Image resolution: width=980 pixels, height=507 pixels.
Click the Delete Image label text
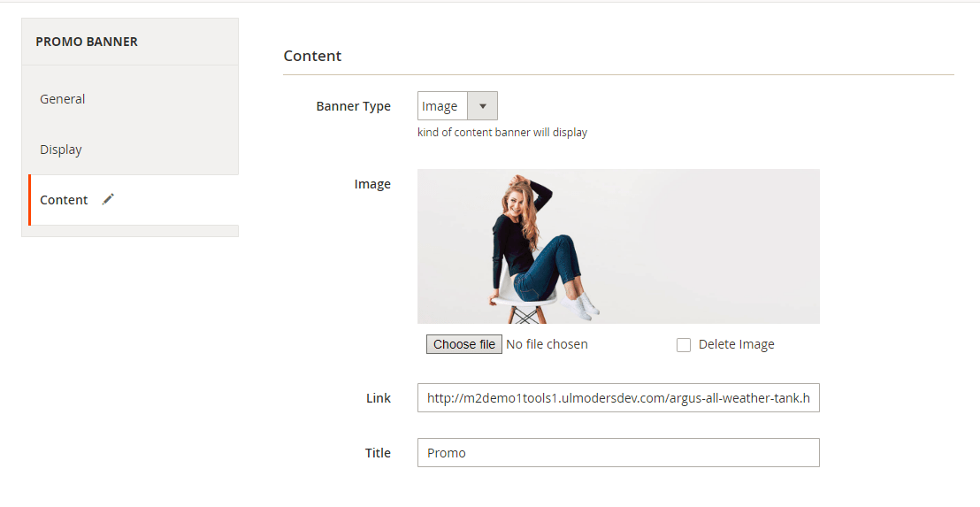click(x=736, y=345)
